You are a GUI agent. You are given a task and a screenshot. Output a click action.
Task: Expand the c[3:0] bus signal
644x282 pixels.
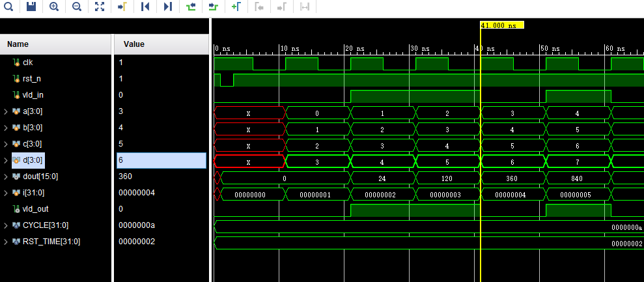(x=6, y=144)
